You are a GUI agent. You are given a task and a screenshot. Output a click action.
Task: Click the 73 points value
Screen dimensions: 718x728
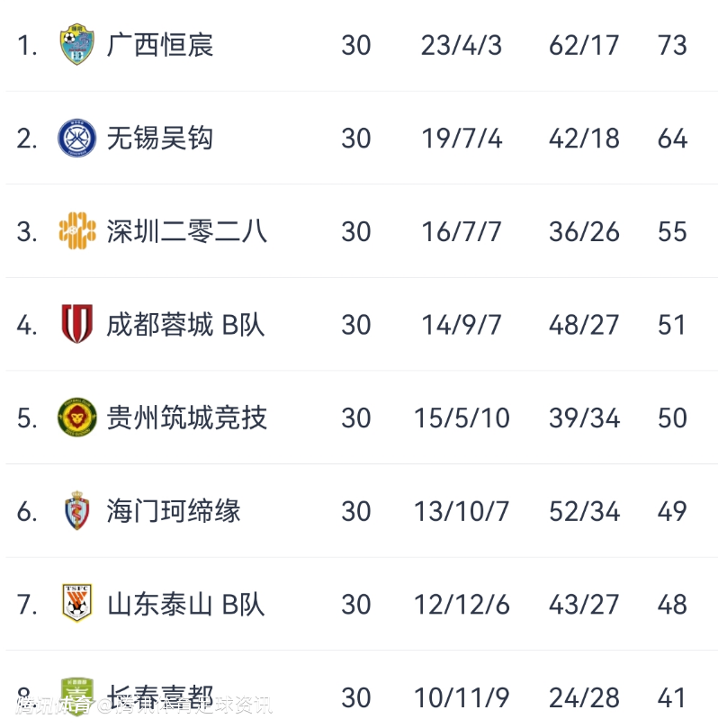672,45
